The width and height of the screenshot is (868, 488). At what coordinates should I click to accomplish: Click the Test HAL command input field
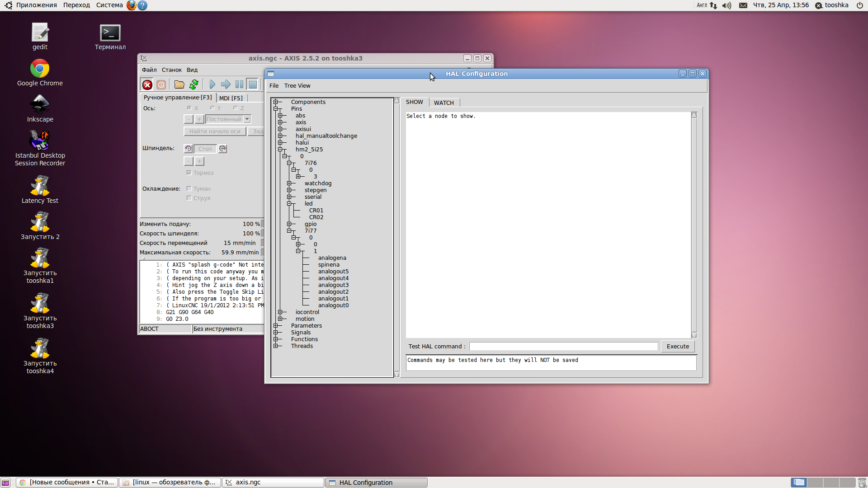coord(563,347)
